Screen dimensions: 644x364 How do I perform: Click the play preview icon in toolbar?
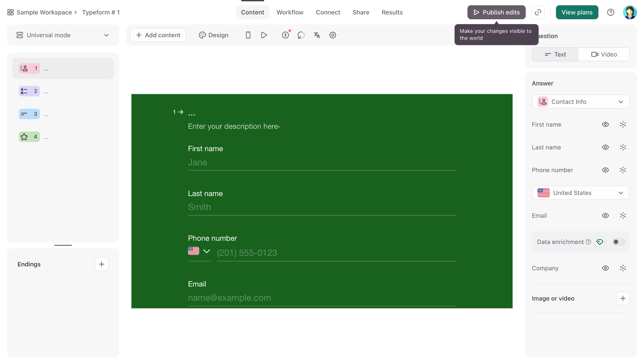pyautogui.click(x=264, y=35)
